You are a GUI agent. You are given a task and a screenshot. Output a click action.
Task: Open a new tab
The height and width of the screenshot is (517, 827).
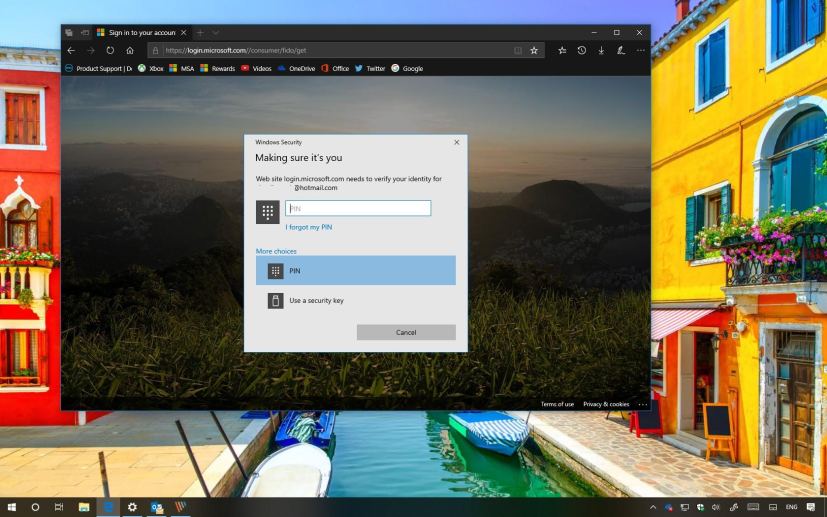(x=200, y=33)
